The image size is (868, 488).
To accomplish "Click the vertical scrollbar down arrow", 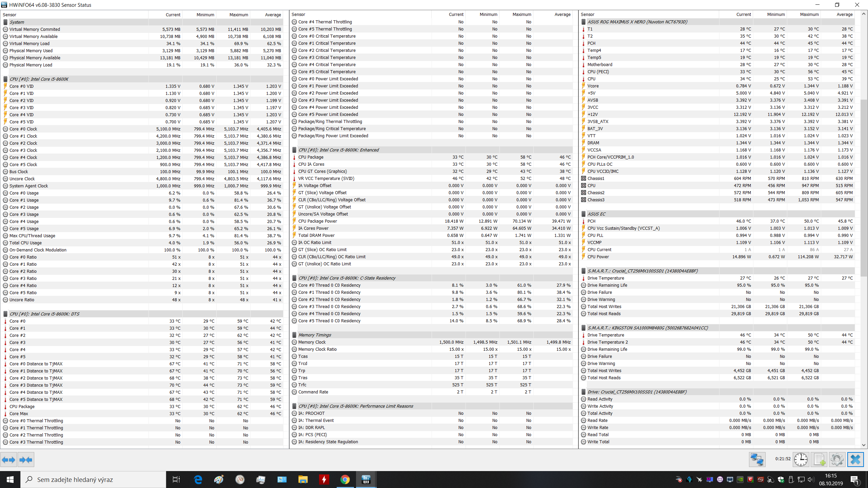I will pos(864,445).
